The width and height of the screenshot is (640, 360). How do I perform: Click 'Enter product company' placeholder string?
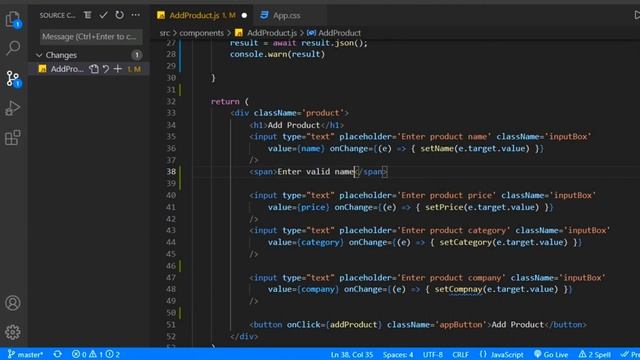451,278
